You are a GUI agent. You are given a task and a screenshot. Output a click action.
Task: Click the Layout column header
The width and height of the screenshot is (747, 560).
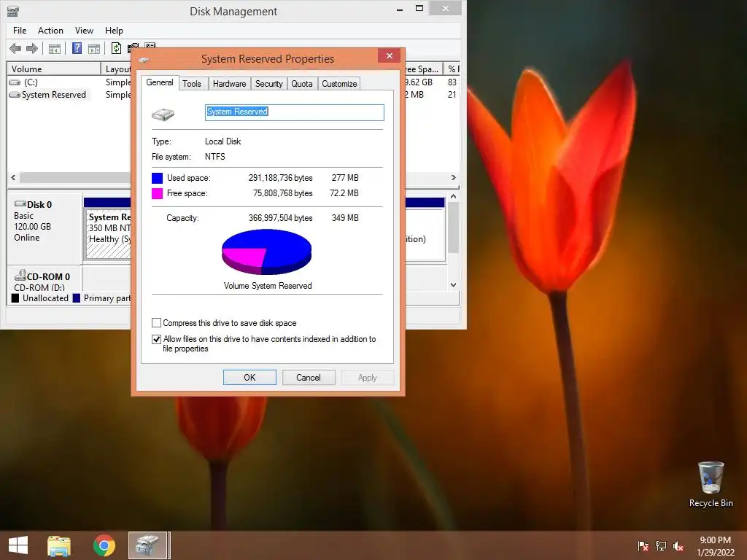[116, 69]
